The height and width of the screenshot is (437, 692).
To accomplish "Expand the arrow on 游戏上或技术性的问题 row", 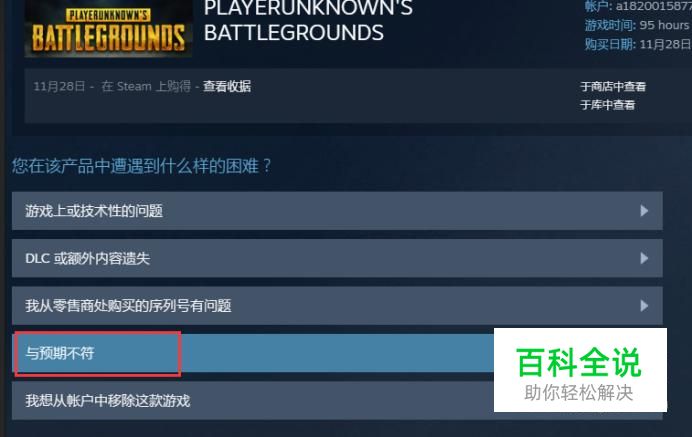I will [644, 211].
